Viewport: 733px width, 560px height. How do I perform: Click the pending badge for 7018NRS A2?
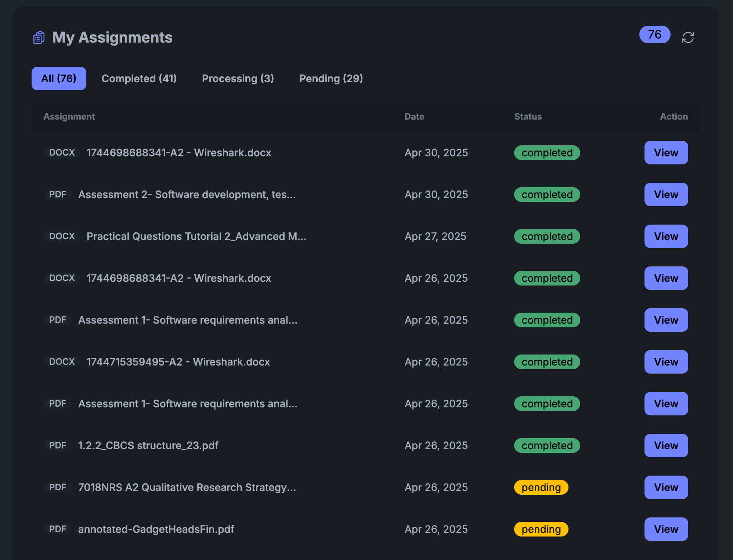click(x=541, y=487)
